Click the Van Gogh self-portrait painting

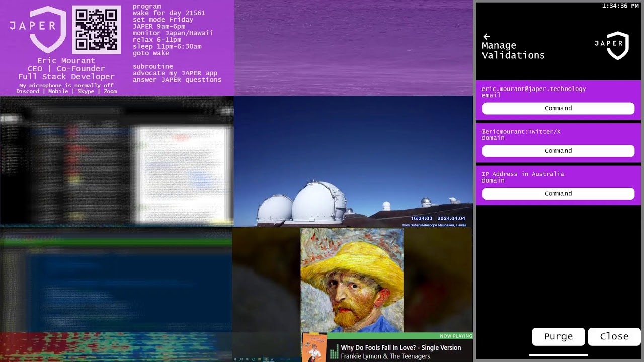[352, 280]
